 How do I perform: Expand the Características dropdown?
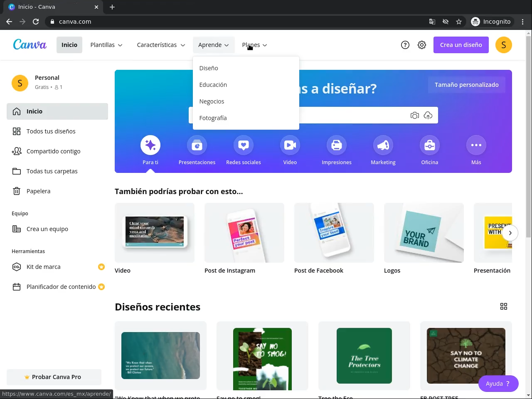click(x=161, y=45)
